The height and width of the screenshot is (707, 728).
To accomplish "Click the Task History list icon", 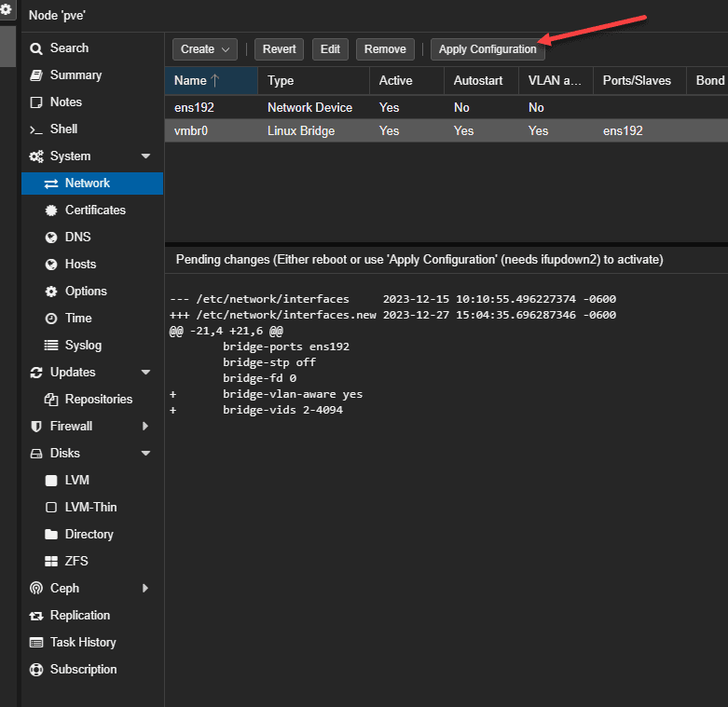I will 36,643.
